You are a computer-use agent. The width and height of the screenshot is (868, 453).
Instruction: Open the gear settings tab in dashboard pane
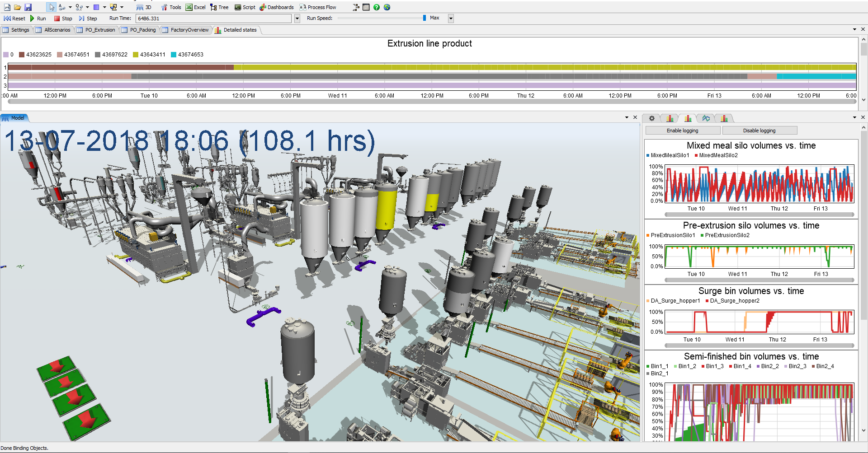tap(651, 118)
